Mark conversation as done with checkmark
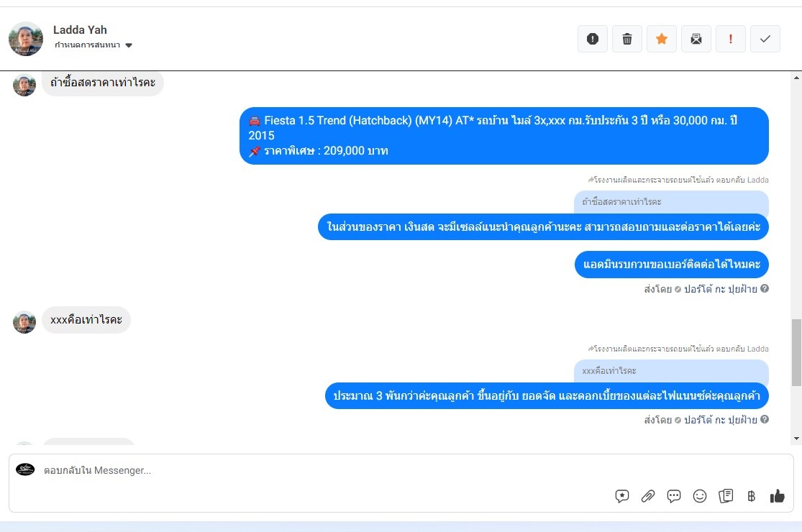This screenshot has width=802, height=532. (765, 39)
